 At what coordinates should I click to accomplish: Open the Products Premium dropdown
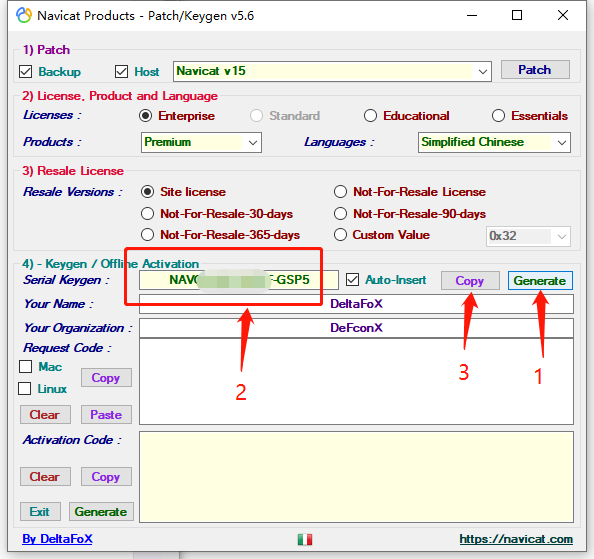pos(201,142)
